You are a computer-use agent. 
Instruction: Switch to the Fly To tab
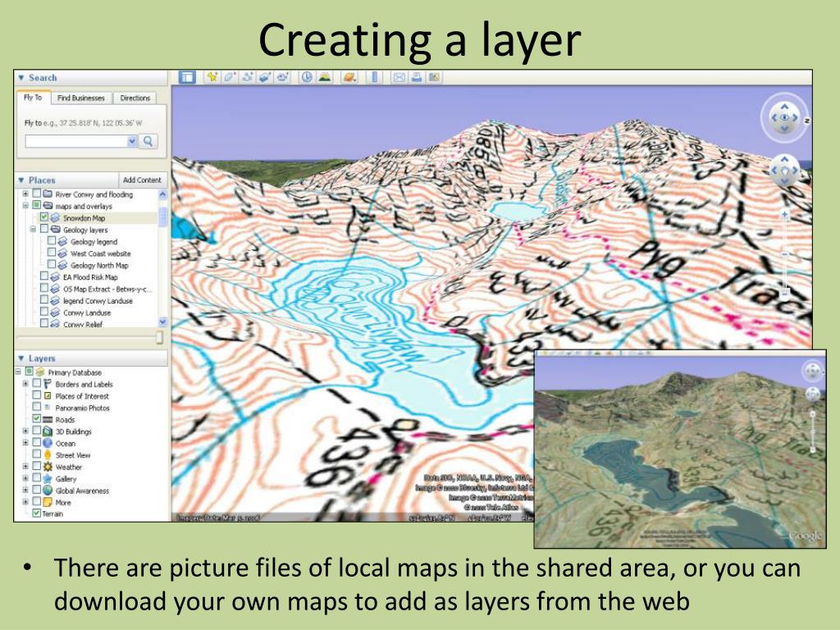tap(33, 98)
